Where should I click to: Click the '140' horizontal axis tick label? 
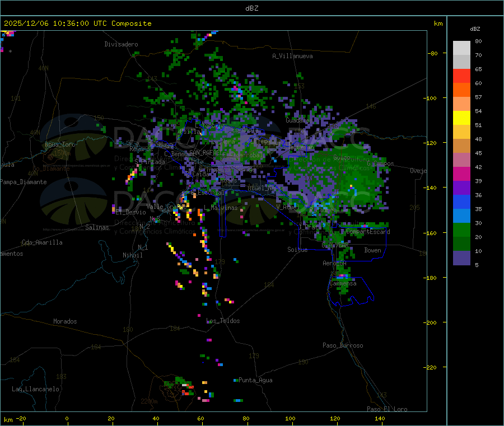(x=380, y=419)
